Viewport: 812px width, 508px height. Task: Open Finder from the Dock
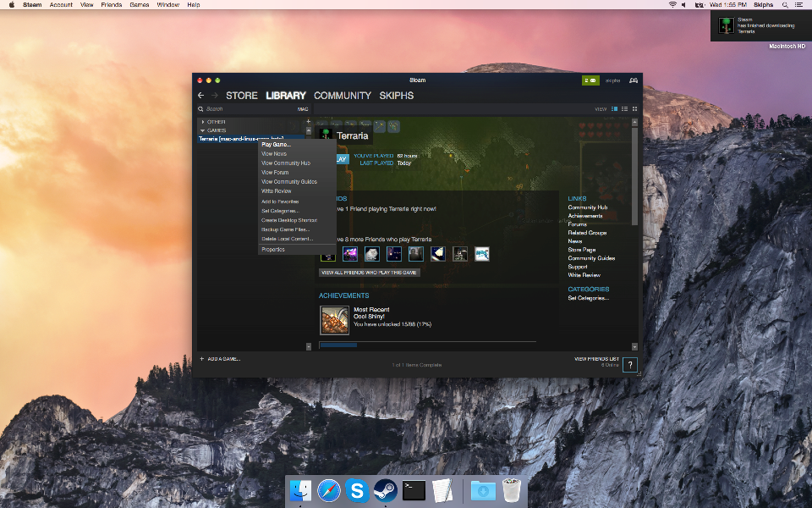coord(300,490)
